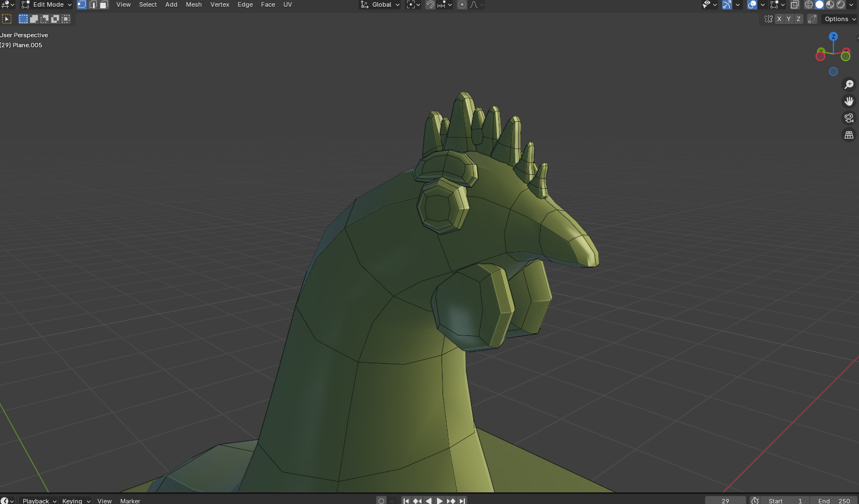The image size is (859, 504).
Task: Expand the overlays options dropdown arrow
Action: 763,4
